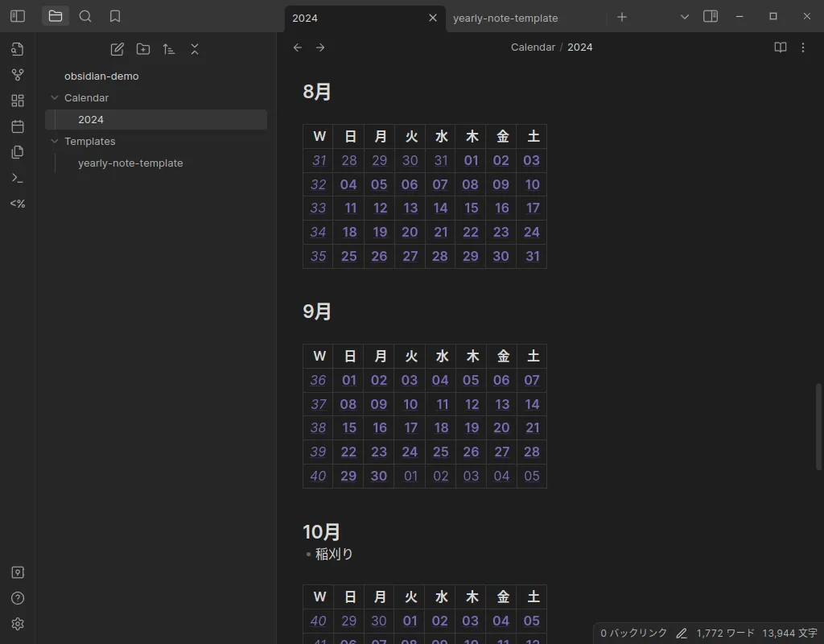The width and height of the screenshot is (824, 644).
Task: Collapse the Calendar folder
Action: pyautogui.click(x=55, y=97)
